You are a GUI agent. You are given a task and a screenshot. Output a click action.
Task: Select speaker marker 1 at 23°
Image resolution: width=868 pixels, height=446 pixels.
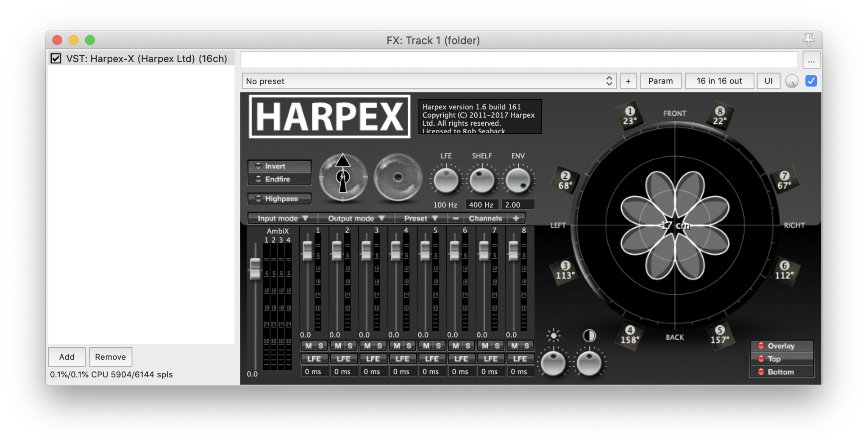pyautogui.click(x=629, y=115)
